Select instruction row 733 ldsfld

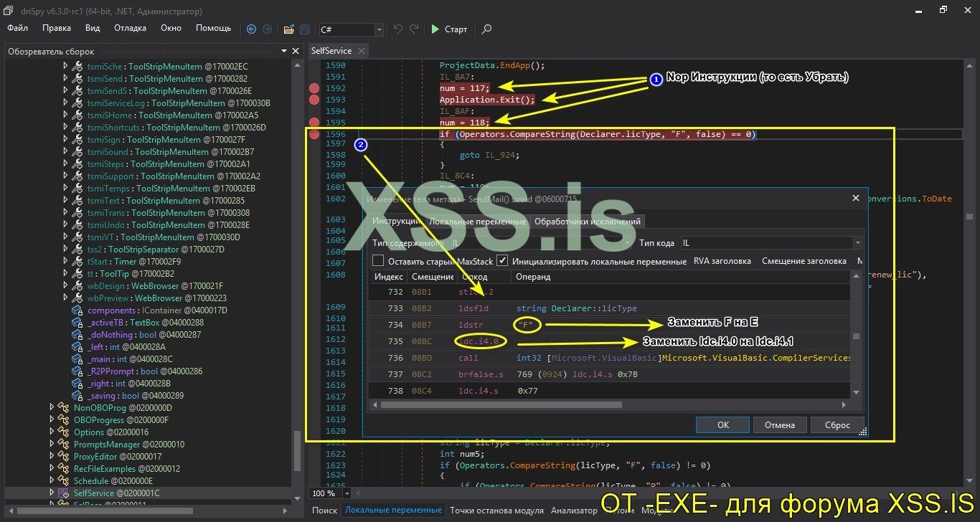(x=611, y=308)
